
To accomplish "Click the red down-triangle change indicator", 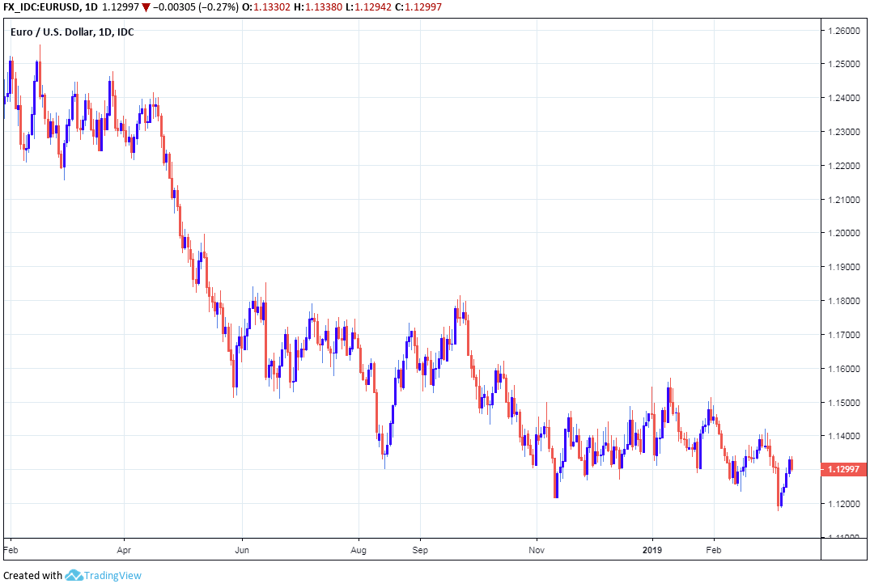I will click(x=146, y=8).
